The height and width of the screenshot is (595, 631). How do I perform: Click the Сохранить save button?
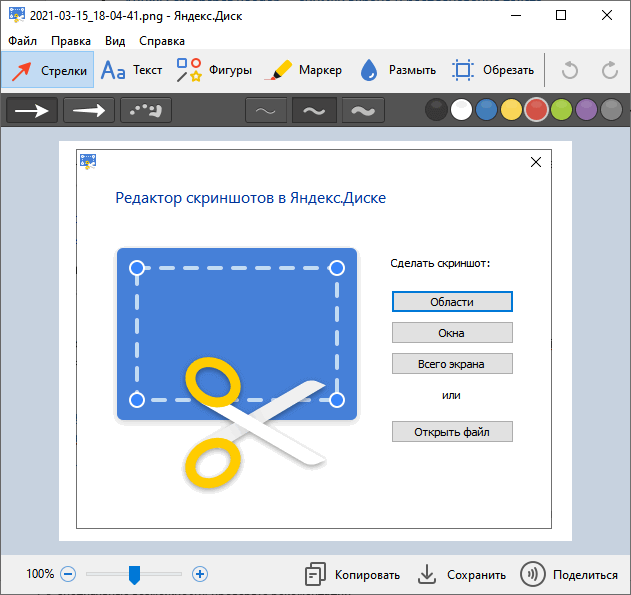coord(461,574)
